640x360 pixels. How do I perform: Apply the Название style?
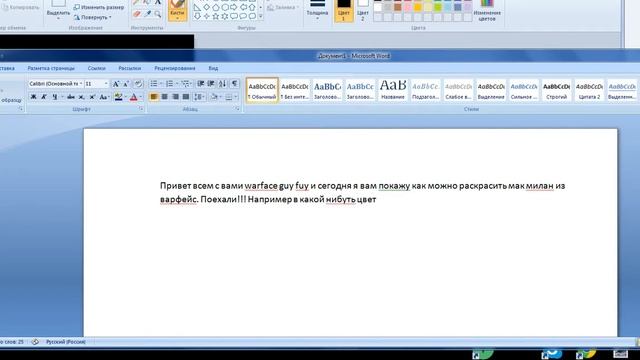tap(393, 90)
